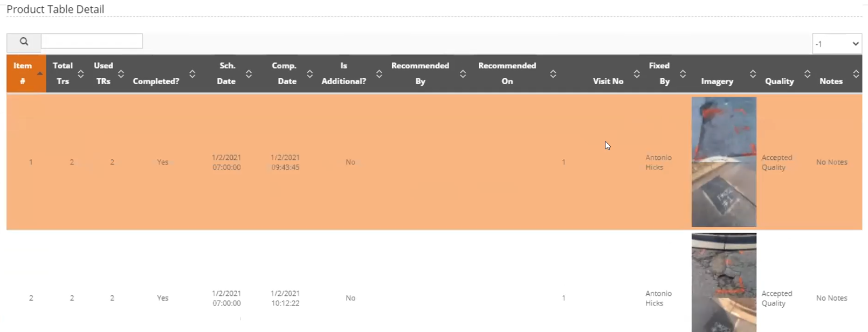Sort table by Recommended On column
The width and height of the screenshot is (868, 332).
[514, 73]
